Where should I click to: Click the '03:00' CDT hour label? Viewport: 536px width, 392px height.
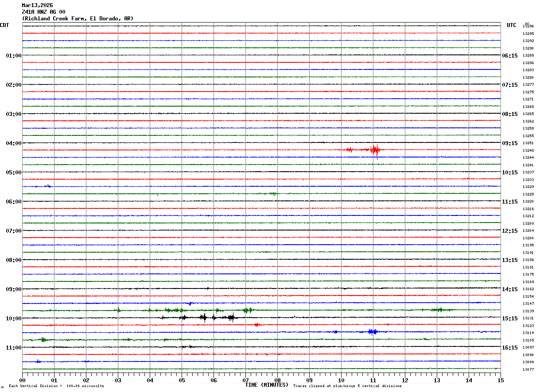click(13, 114)
